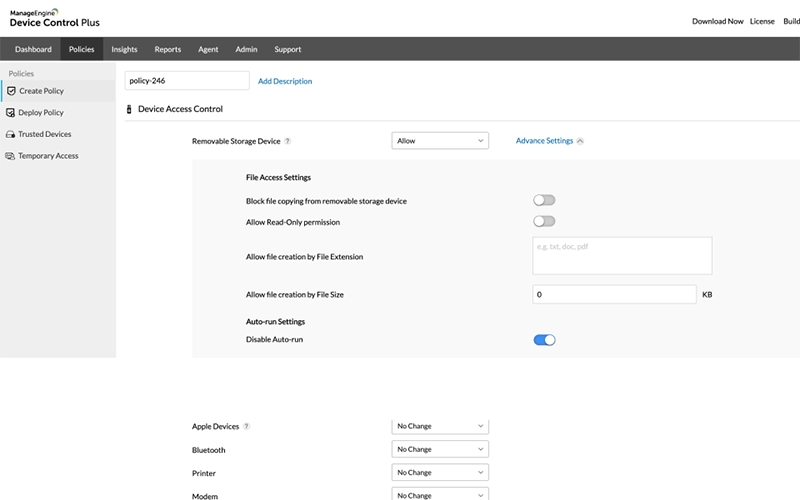Screen dimensions: 800x500
Task: Switch to the Reports tab
Action: pyautogui.click(x=168, y=49)
